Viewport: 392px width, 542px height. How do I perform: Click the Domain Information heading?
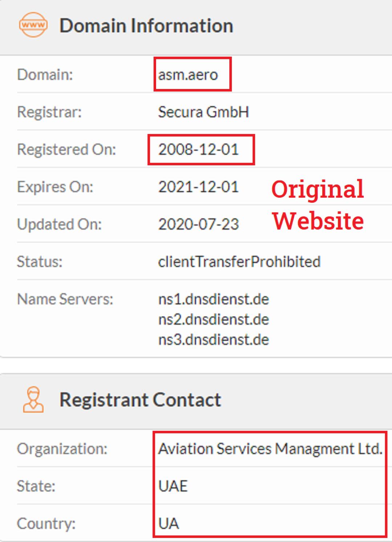146,25
